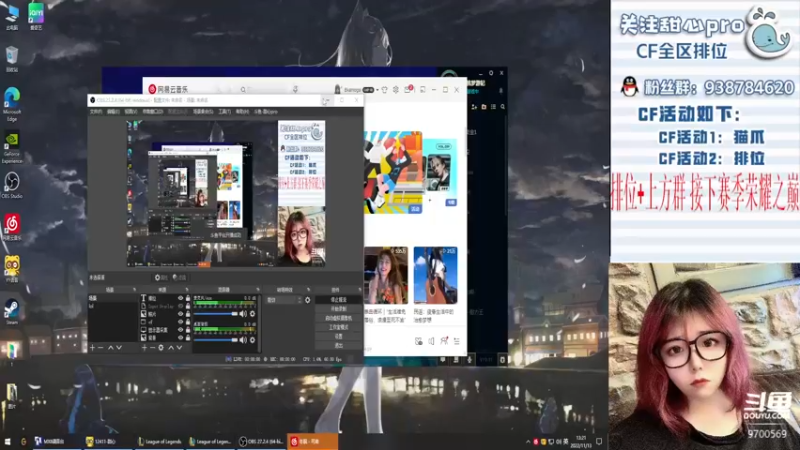Open NetEase Cloud Music settings gear
Image resolution: width=800 pixels, height=450 pixels.
(395, 89)
